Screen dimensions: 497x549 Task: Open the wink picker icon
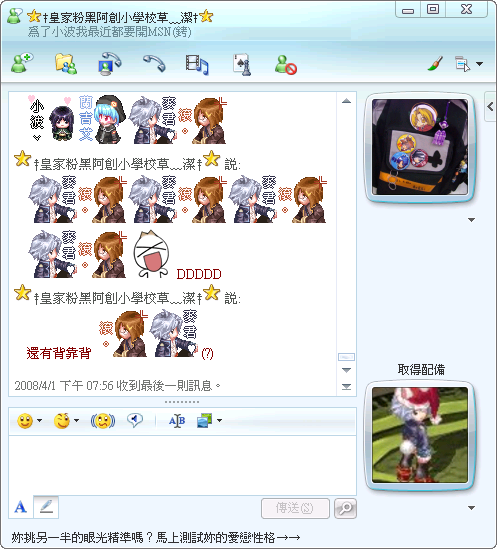click(62, 421)
